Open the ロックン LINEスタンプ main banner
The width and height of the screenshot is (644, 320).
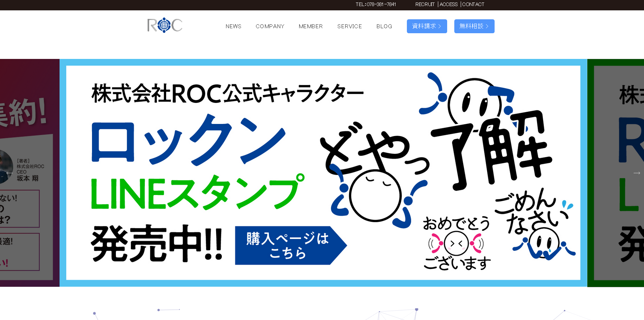[323, 173]
